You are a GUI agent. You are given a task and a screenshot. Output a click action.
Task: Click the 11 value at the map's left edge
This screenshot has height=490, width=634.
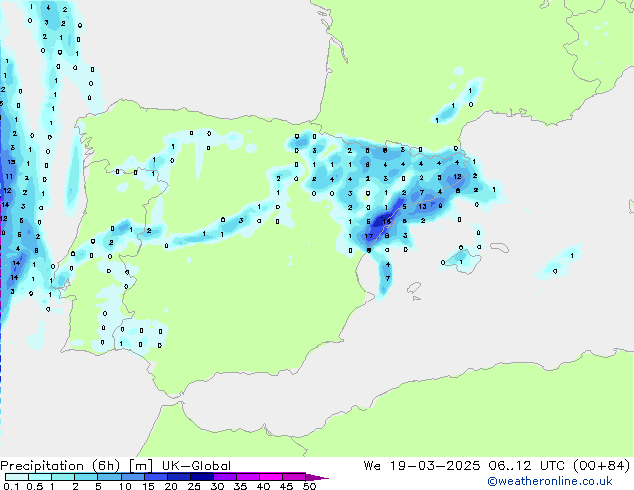[x=9, y=176]
